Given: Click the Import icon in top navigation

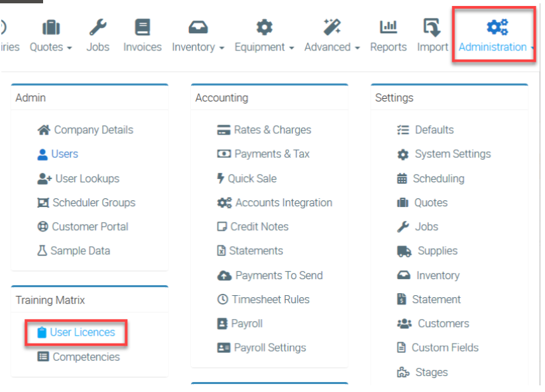Looking at the screenshot, I should point(432,27).
